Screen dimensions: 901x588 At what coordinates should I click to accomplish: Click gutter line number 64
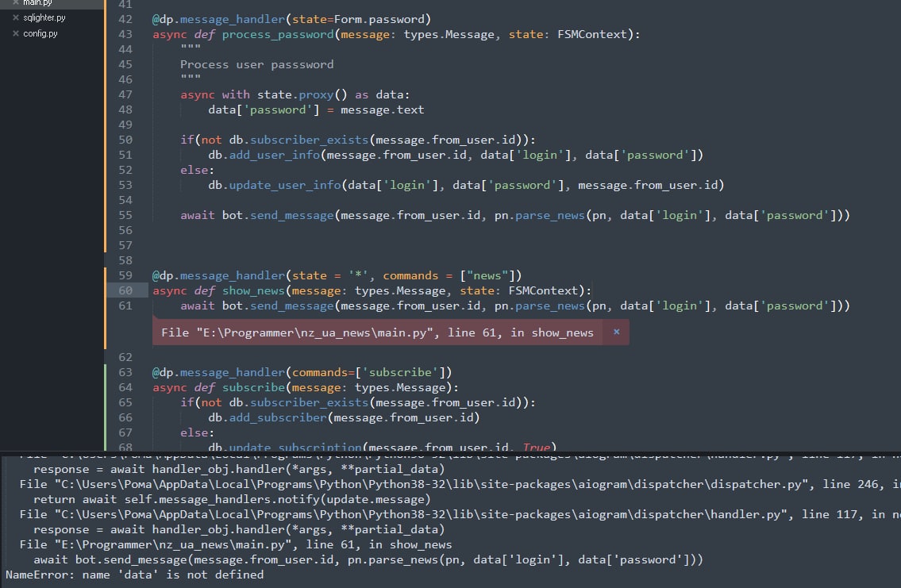tap(125, 387)
